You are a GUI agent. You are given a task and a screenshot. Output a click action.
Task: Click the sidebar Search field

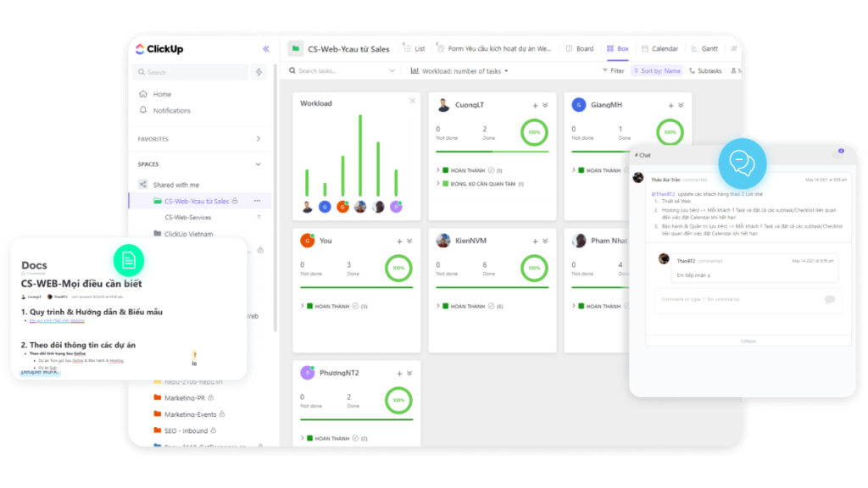click(191, 72)
